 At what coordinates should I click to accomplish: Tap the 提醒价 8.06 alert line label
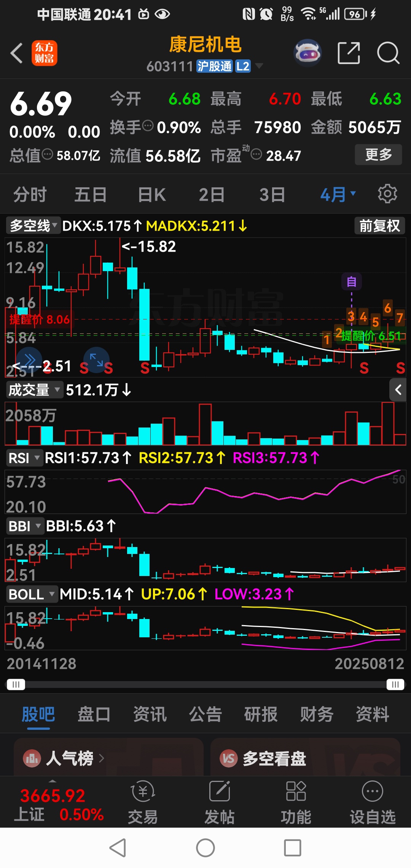pos(40,319)
